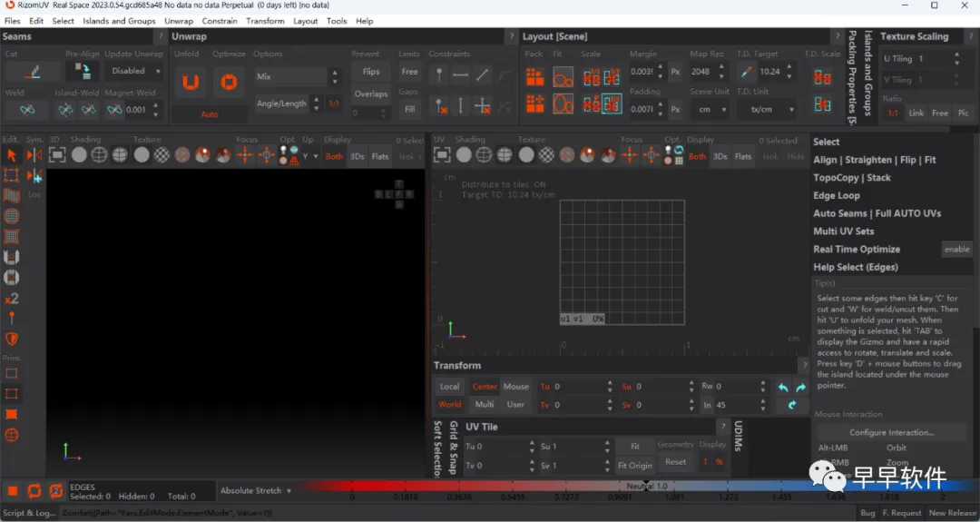Click the Pre-Align icon in Seams
Viewport: 980px width, 522px height.
(x=83, y=72)
